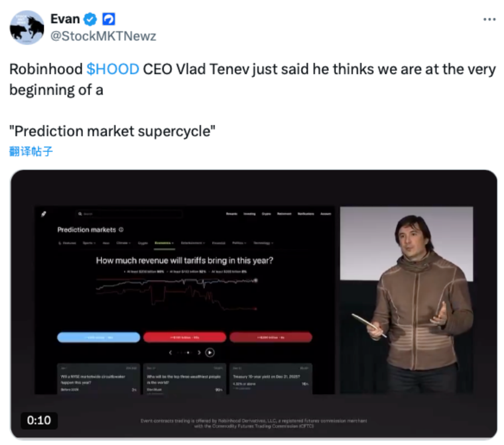
Task: Advance to the next carousel slide arrow
Action: point(199,353)
